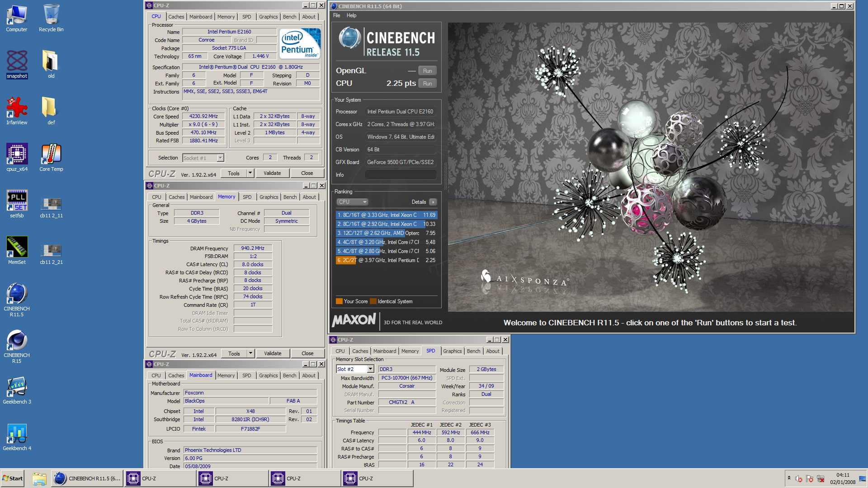Open CPU tab in Mainboard CPU-Z window
The width and height of the screenshot is (868, 488).
pos(156,375)
